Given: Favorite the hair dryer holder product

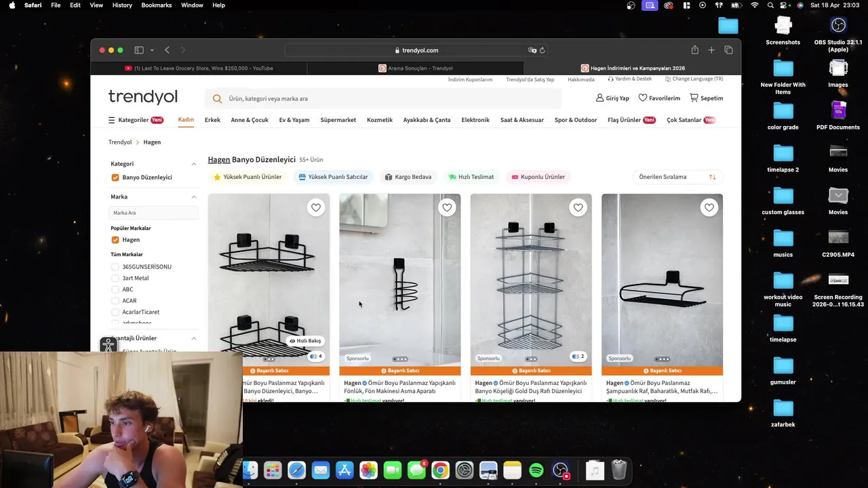Looking at the screenshot, I should [446, 208].
